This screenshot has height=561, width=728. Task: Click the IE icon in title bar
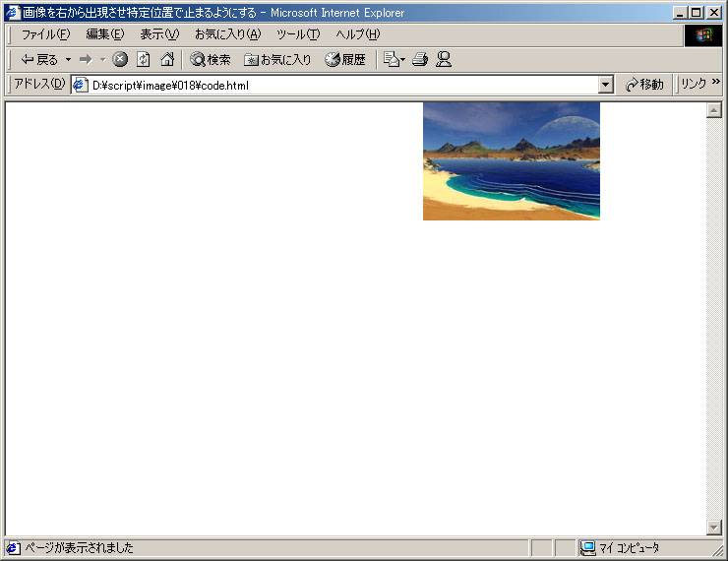coord(13,13)
